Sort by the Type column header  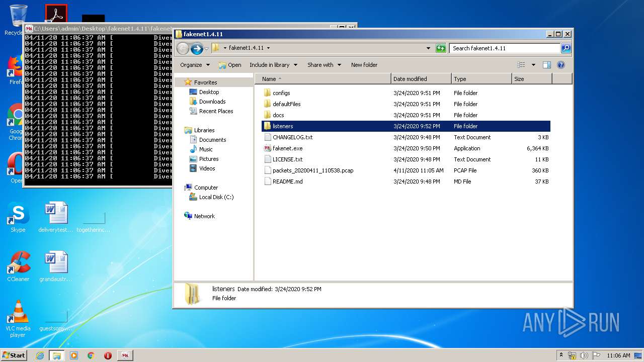[481, 79]
